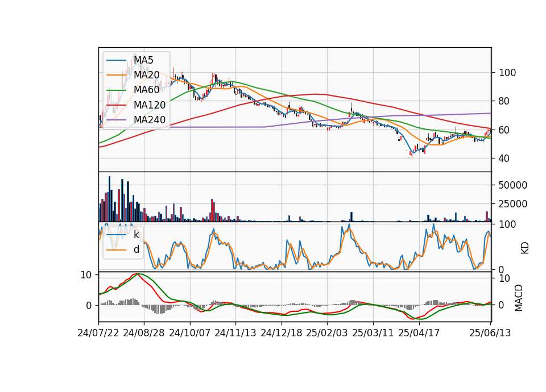Click the k legend label in KD panel
The height and width of the screenshot is (392, 546).
tap(136, 235)
